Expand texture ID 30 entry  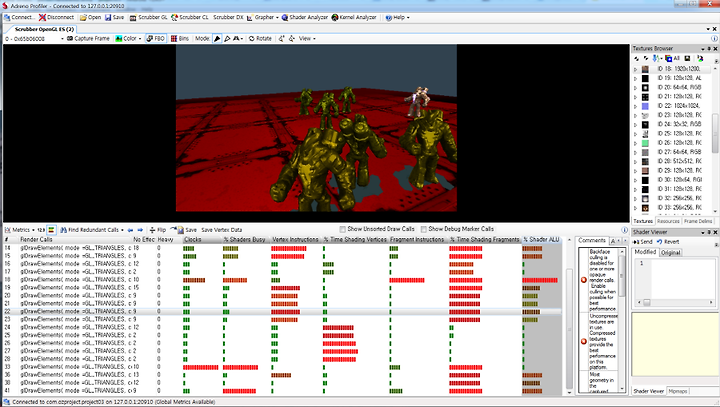[x=636, y=180]
